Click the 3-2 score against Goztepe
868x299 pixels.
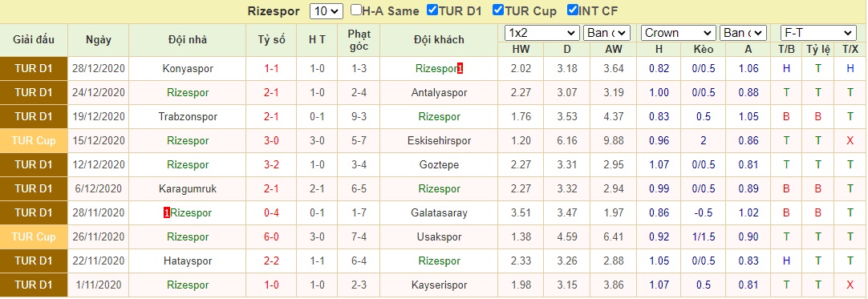271,164
